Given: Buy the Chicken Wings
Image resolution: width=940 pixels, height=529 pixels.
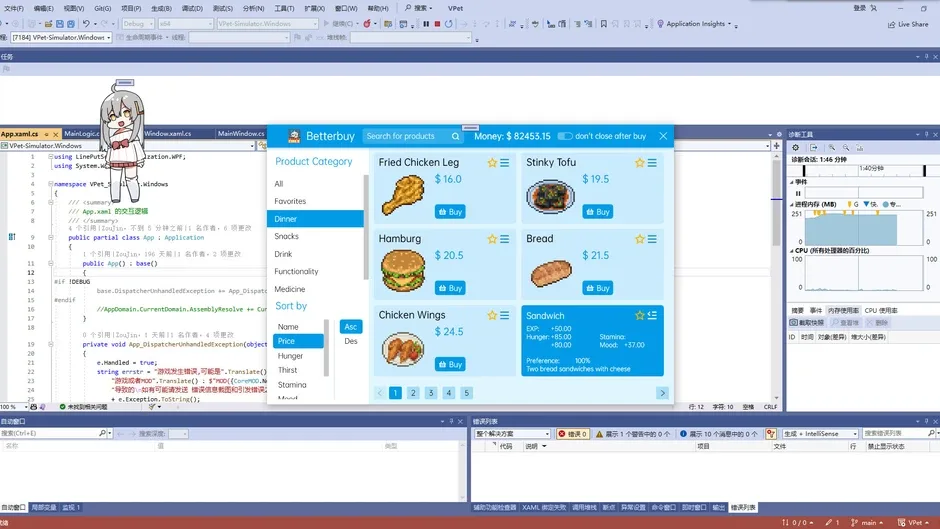Looking at the screenshot, I should click(x=450, y=364).
